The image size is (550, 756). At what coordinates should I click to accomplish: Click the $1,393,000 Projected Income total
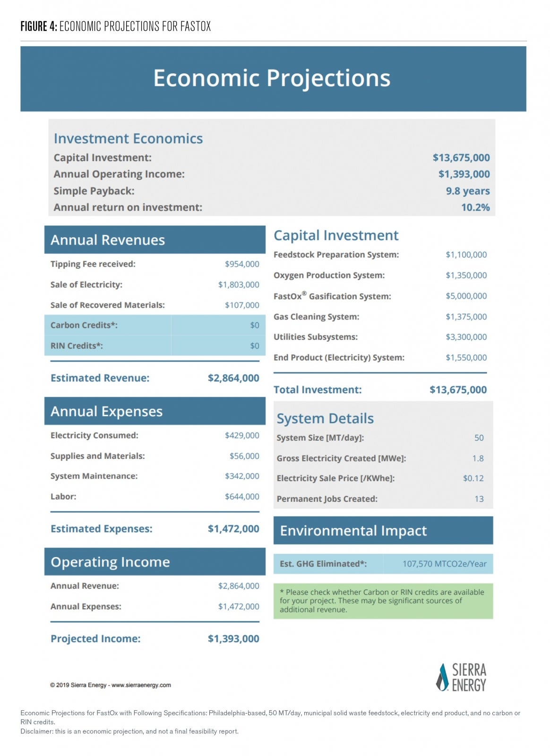point(233,639)
